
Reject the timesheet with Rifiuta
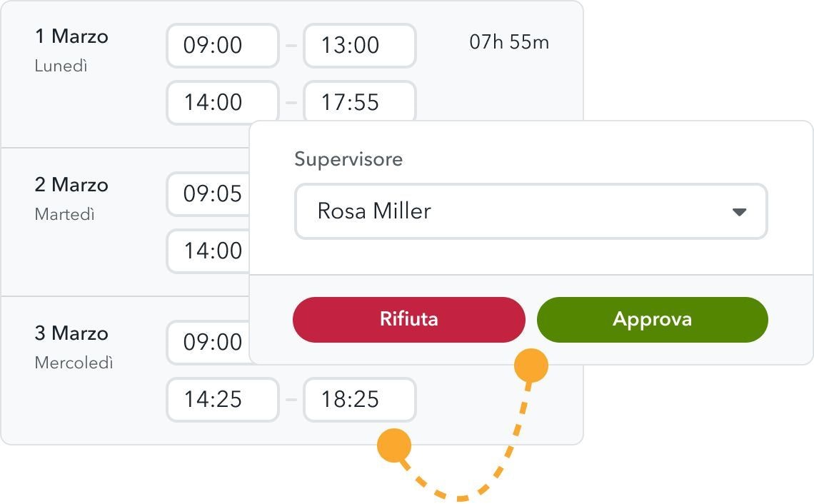408,319
